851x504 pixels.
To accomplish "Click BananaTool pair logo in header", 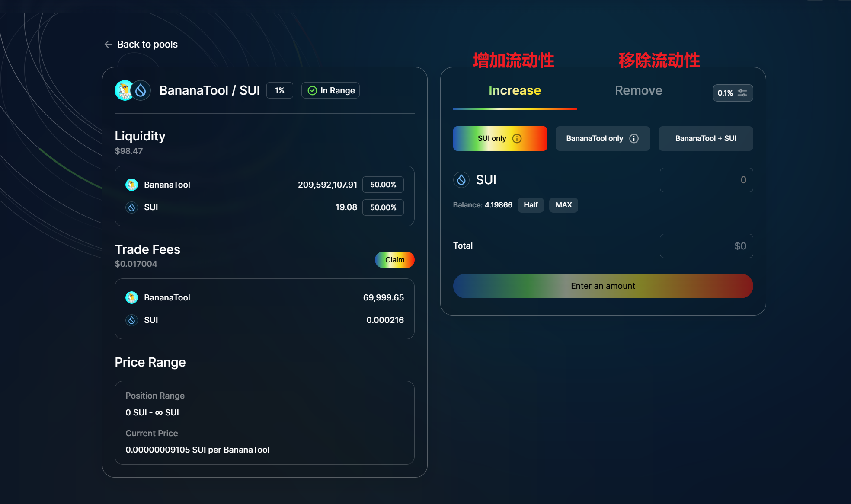I will (124, 90).
